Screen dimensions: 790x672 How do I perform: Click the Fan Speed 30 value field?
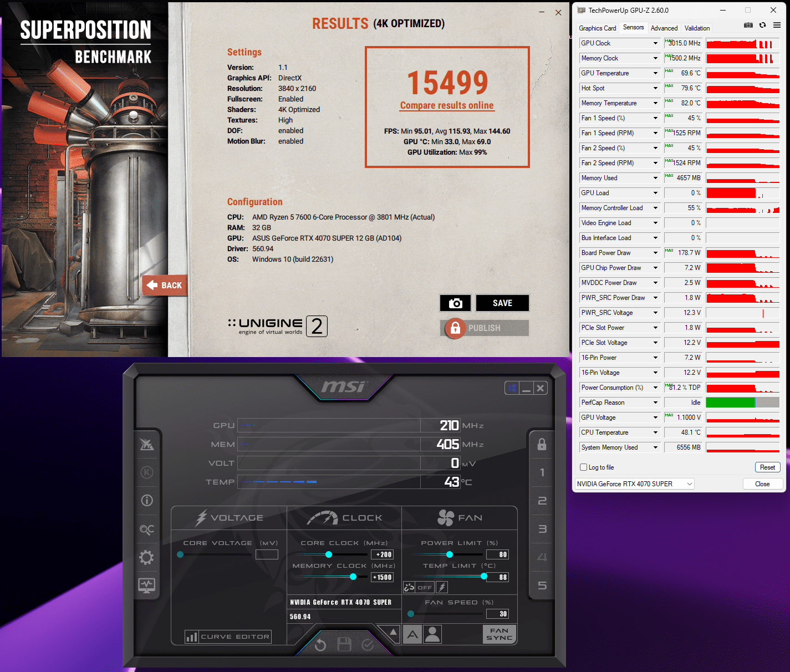497,614
